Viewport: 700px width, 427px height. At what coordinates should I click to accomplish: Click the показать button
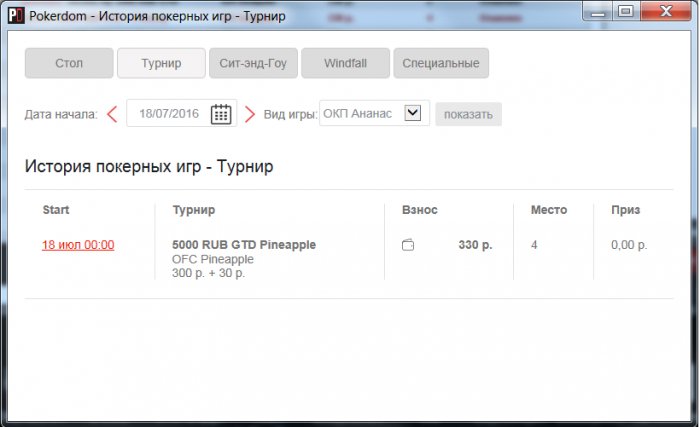(468, 114)
